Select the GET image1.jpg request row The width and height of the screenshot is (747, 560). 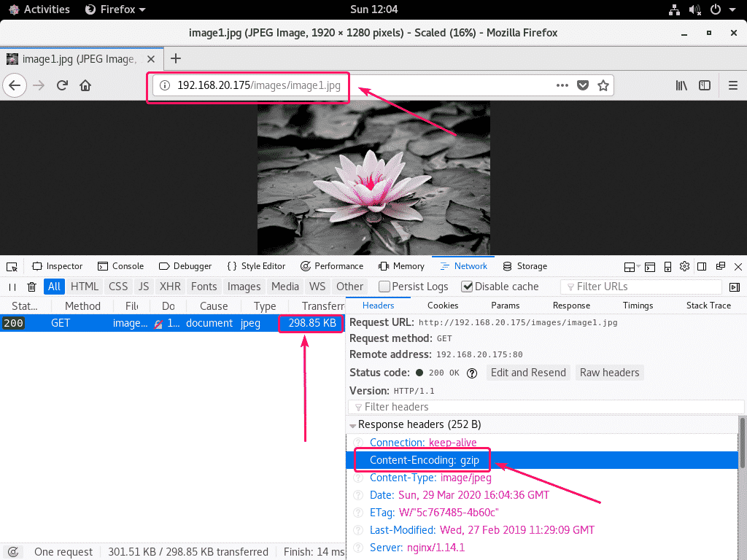[x=172, y=323]
